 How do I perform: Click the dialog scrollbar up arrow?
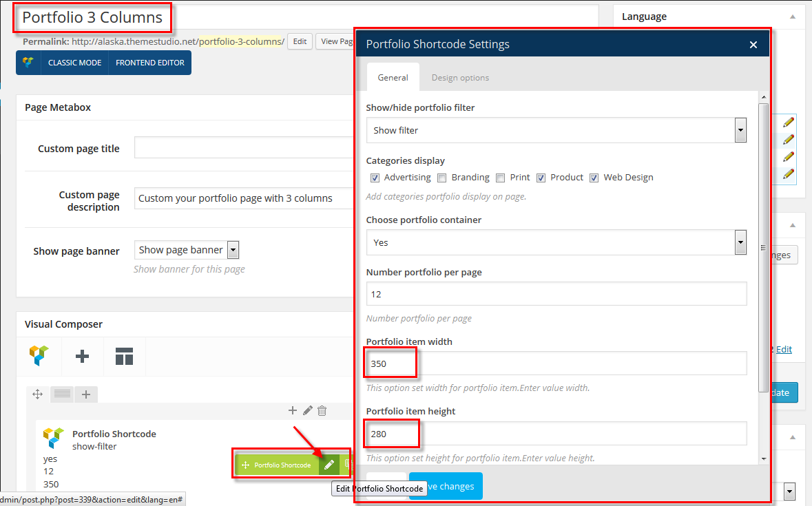tap(764, 97)
